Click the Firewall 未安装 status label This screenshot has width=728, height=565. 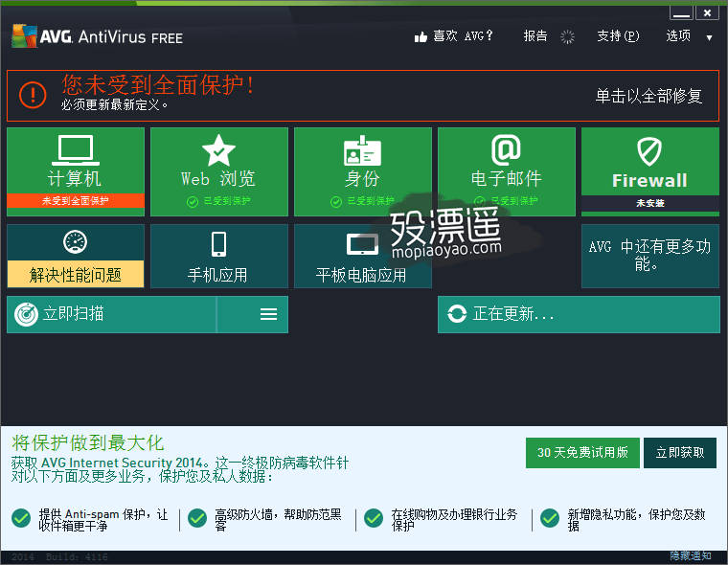point(650,203)
